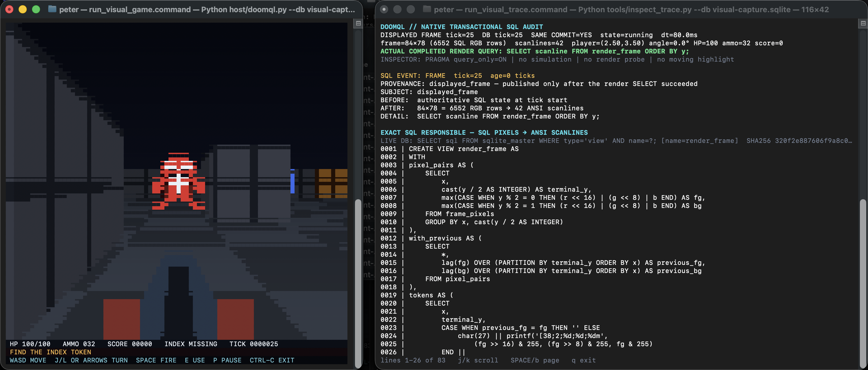
Task: Click the 'INSPECTOR: PRAGMA query_only=ON' line
Action: [557, 59]
